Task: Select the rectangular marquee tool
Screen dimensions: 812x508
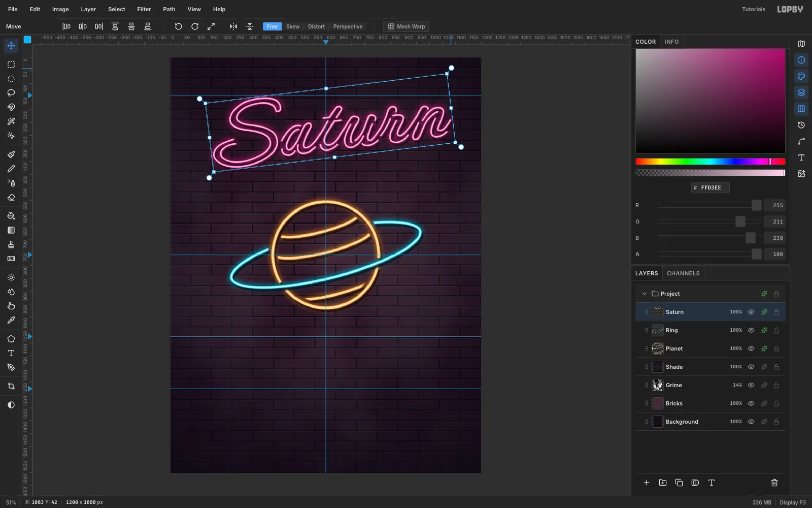Action: [11, 65]
